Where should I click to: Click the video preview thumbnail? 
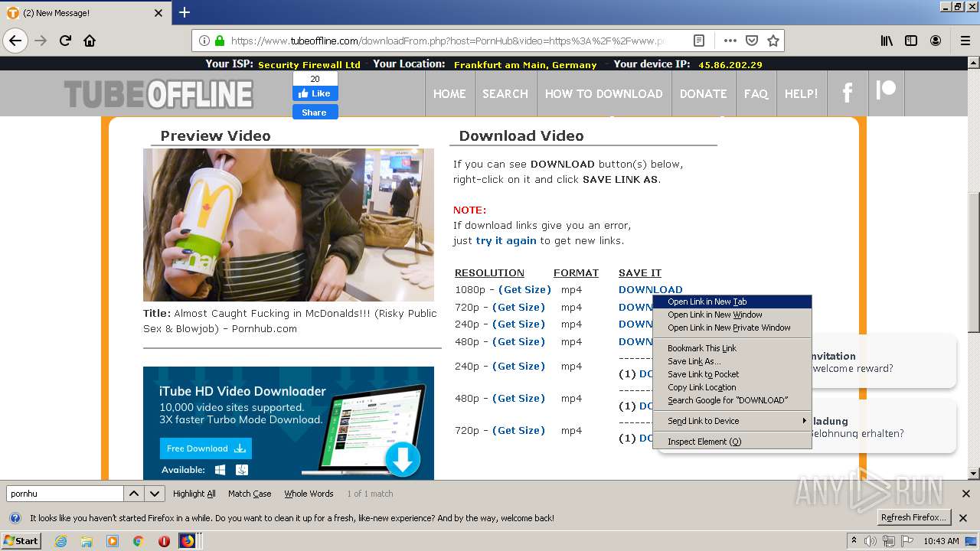click(289, 225)
